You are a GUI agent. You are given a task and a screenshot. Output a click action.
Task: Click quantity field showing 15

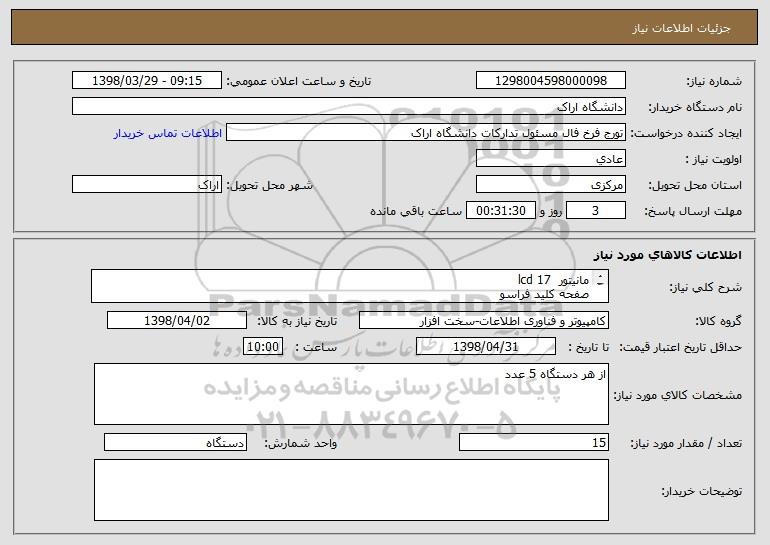(x=534, y=442)
